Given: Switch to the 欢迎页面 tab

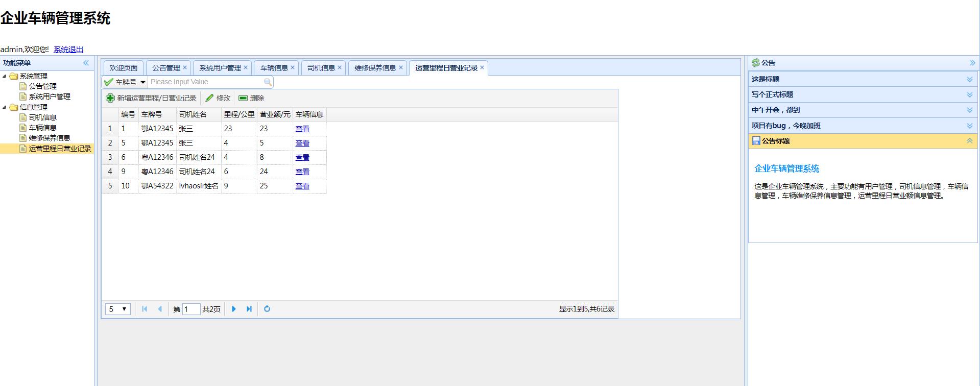Looking at the screenshot, I should 124,68.
